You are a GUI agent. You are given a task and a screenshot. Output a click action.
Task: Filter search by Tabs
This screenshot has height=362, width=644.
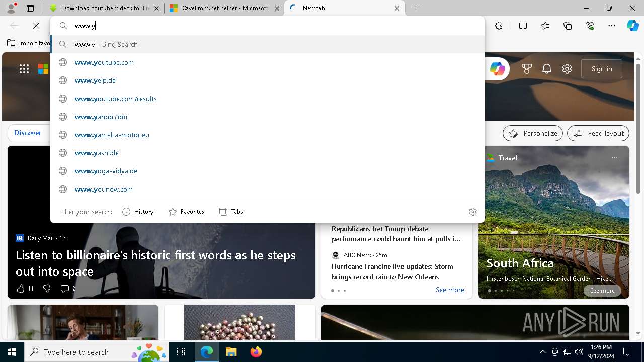tap(231, 212)
